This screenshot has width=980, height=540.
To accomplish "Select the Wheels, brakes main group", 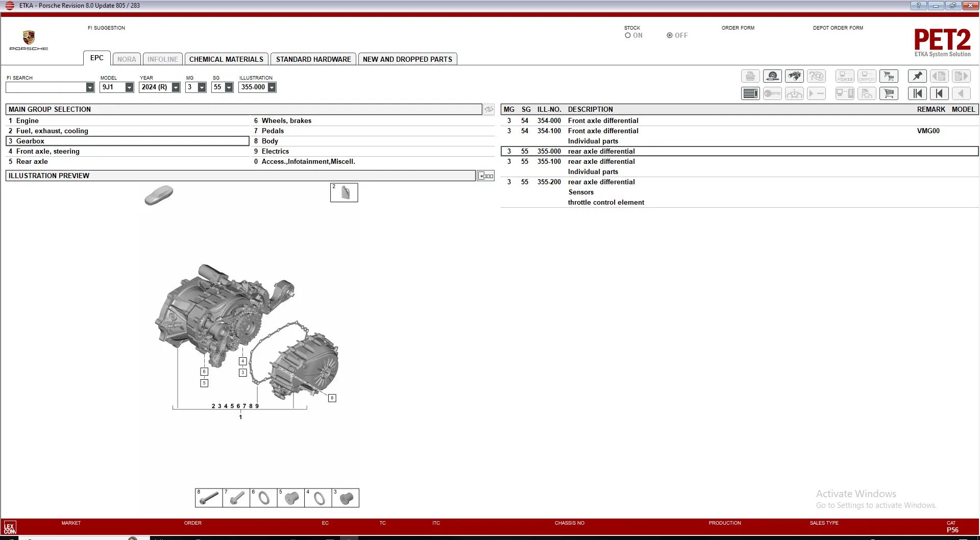I will [x=286, y=121].
